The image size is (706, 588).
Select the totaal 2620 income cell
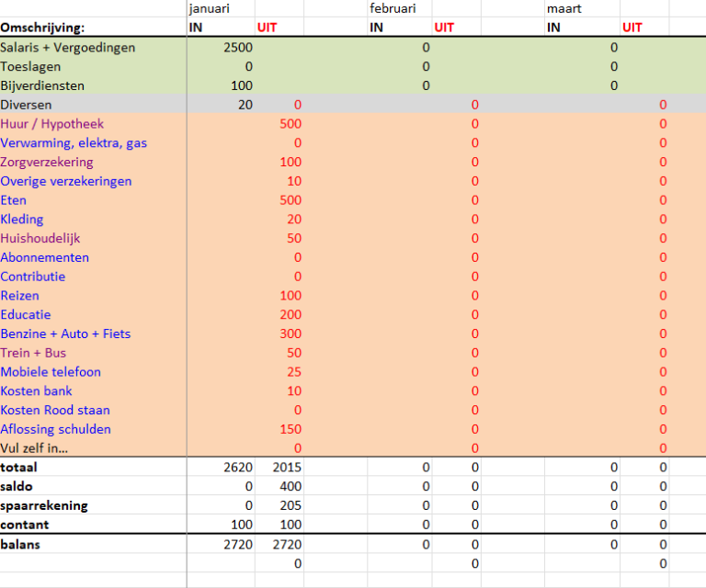pyautogui.click(x=238, y=468)
